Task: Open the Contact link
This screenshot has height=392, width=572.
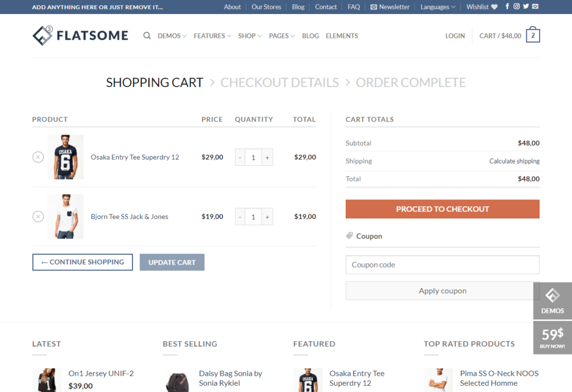Action: [326, 7]
